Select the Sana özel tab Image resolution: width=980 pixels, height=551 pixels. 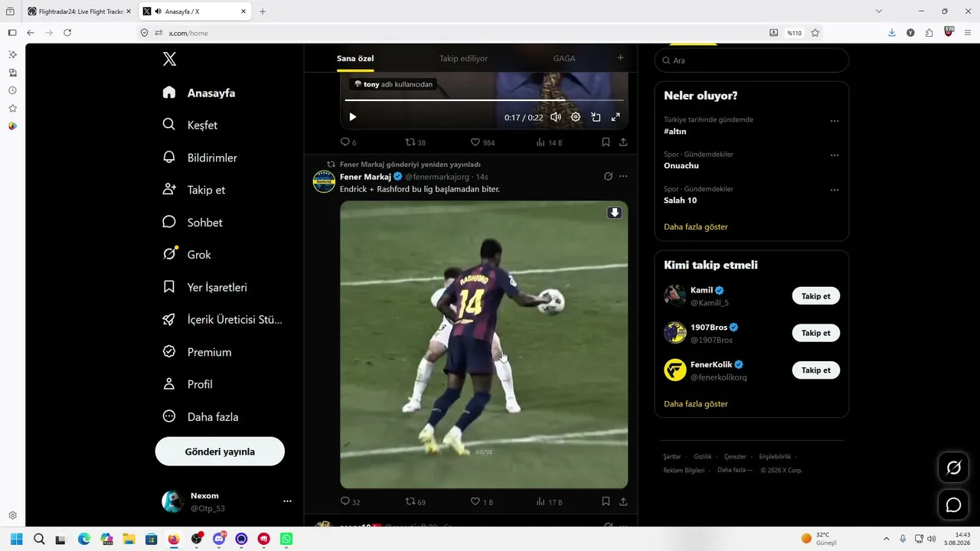pos(355,58)
